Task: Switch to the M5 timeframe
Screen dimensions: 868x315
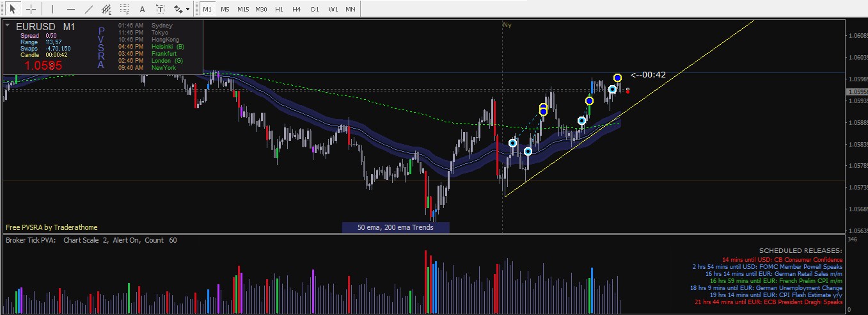Action: [x=225, y=10]
